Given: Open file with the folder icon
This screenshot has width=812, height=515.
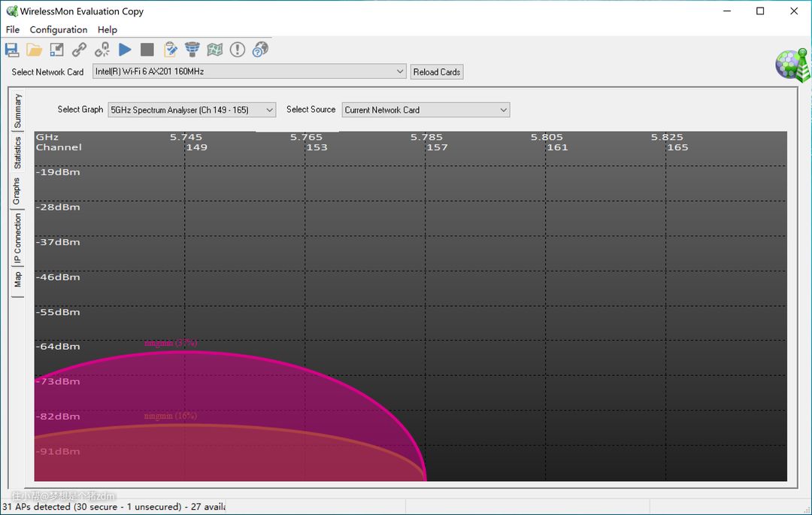Looking at the screenshot, I should pos(35,50).
